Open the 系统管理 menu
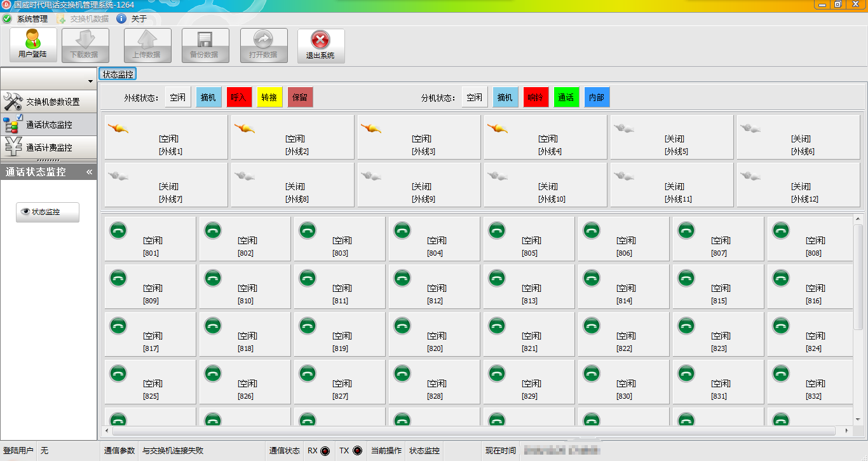 coord(26,19)
